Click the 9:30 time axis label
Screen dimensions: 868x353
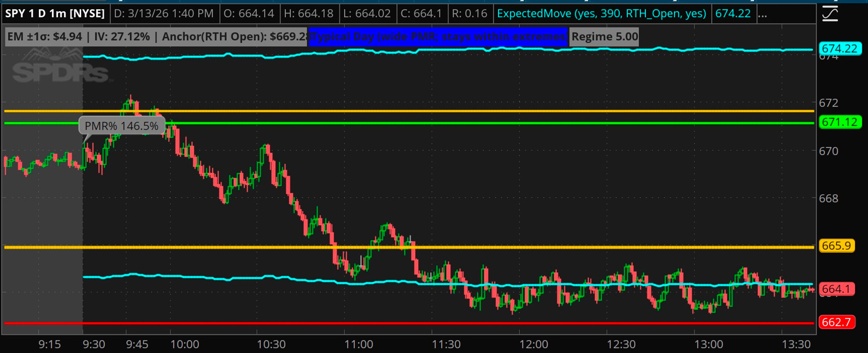94,345
